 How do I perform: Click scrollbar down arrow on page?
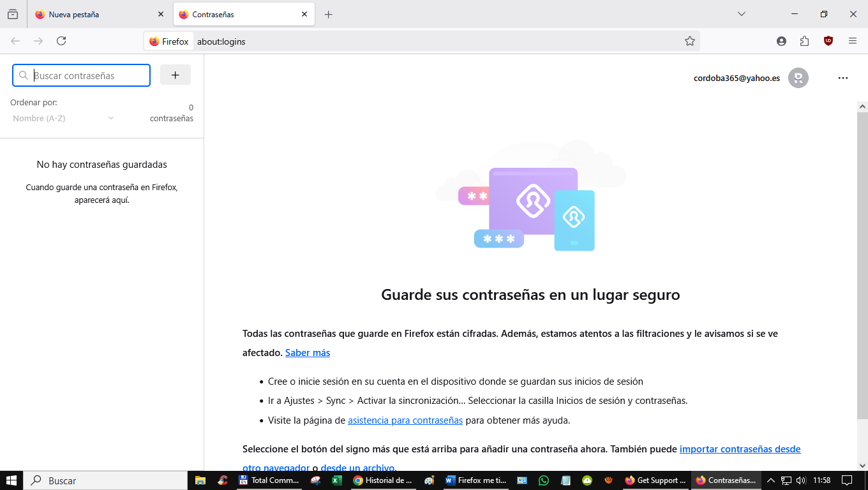point(862,466)
